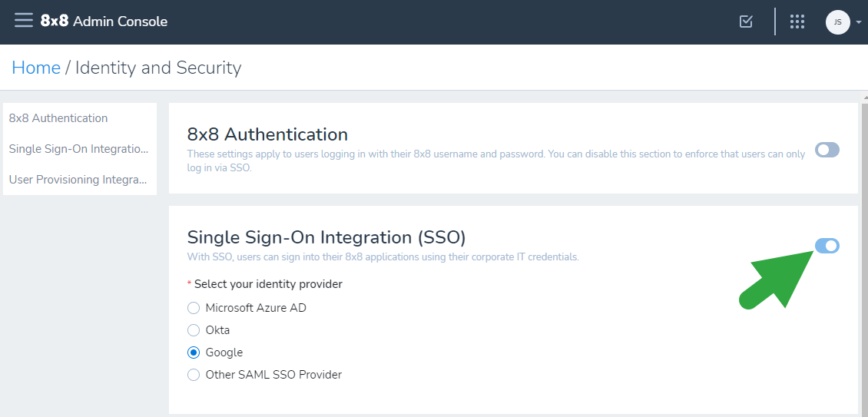This screenshot has height=417, width=868.
Task: Click the JS user avatar
Action: coord(837,22)
